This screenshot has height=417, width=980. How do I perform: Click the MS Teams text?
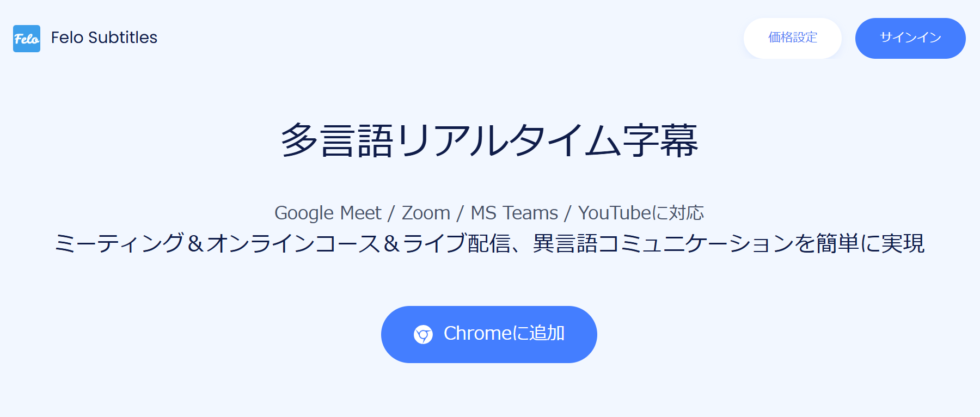tap(514, 213)
